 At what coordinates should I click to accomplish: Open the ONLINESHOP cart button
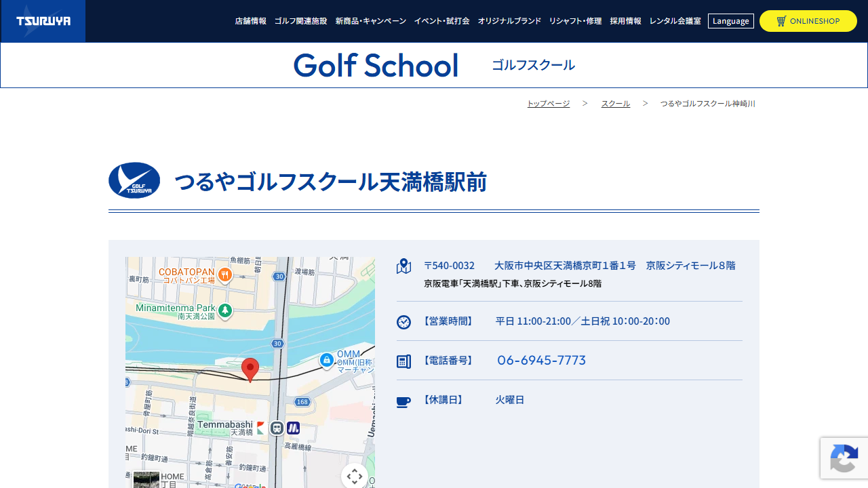(808, 21)
